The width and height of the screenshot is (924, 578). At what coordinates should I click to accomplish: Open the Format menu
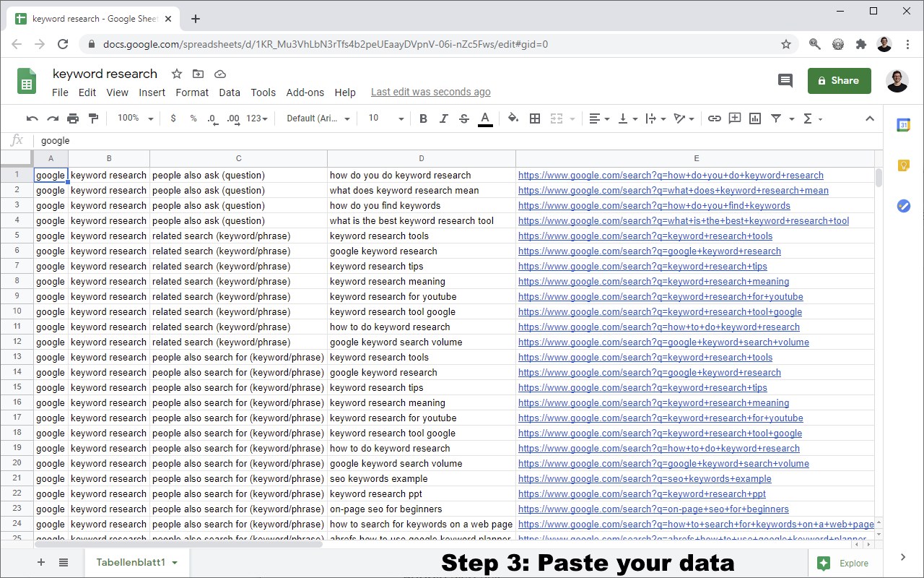192,92
